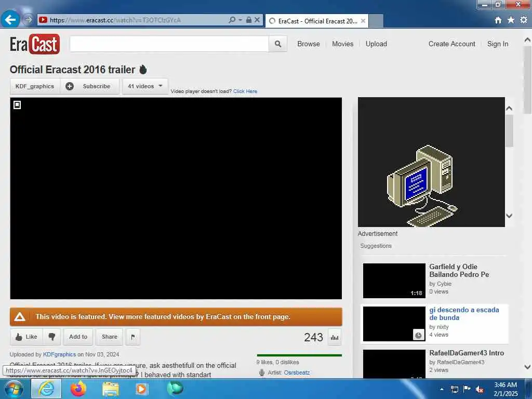Click the browser forward arrow button
This screenshot has width=532, height=399.
coord(29,20)
